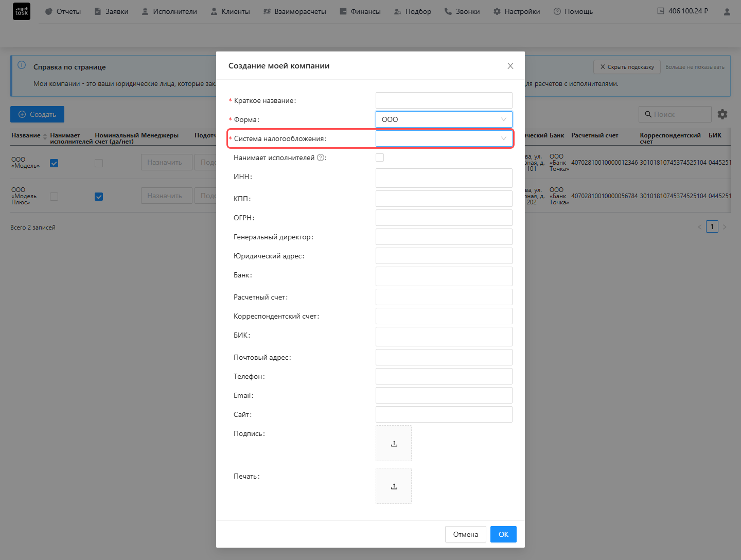Toggle hires-executors checkbox for ООО «Модель»

click(x=54, y=163)
